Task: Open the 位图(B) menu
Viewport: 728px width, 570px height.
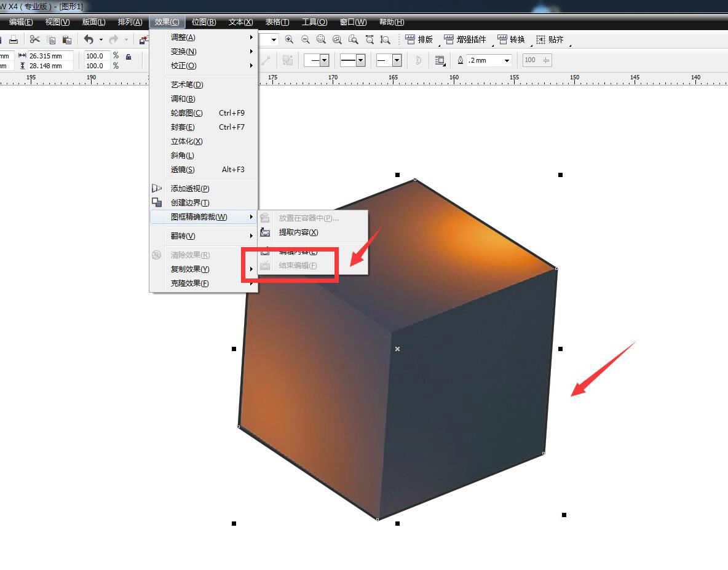Action: click(x=204, y=22)
